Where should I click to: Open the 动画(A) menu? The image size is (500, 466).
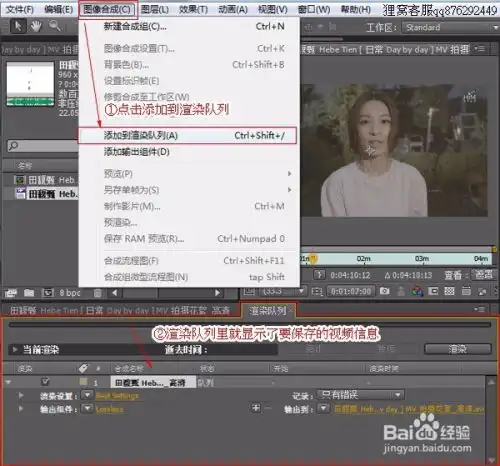[x=233, y=9]
